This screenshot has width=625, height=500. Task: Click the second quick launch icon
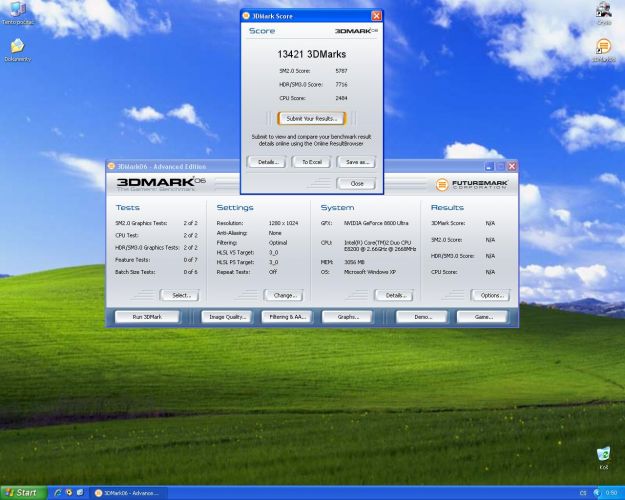(x=69, y=493)
